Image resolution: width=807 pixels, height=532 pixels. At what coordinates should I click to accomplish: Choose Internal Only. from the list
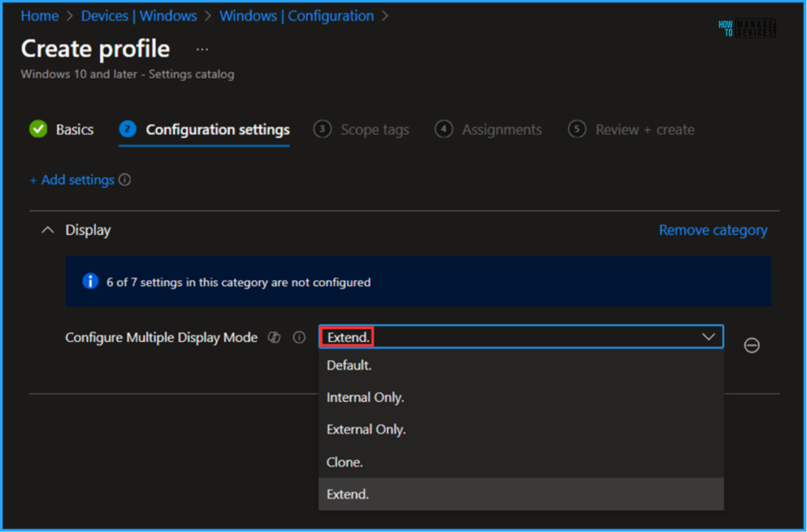pyautogui.click(x=521, y=397)
